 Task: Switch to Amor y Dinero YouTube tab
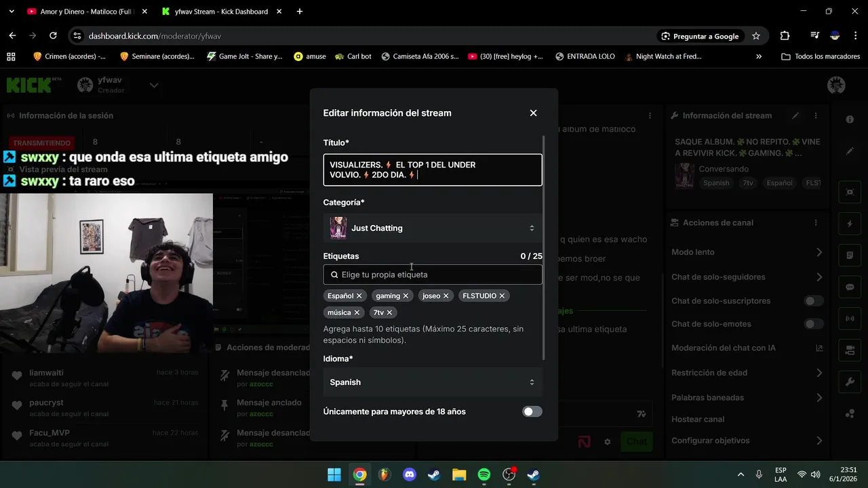click(x=85, y=12)
